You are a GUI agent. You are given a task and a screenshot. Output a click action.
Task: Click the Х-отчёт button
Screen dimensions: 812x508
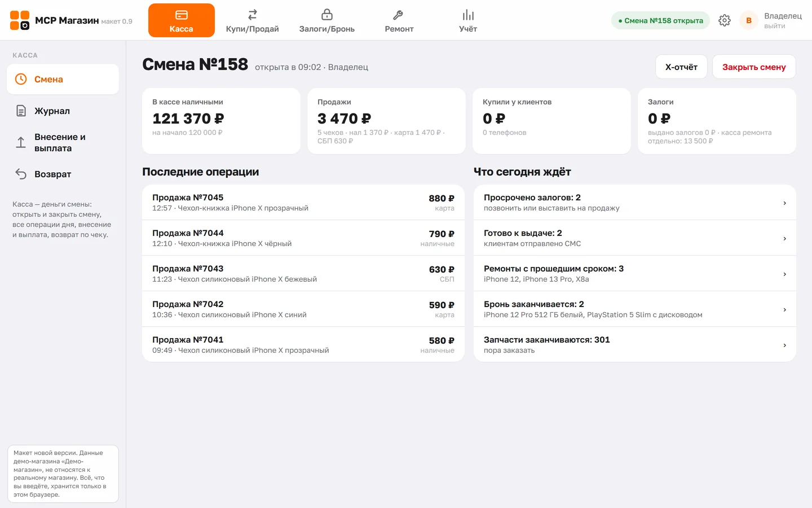coord(681,67)
